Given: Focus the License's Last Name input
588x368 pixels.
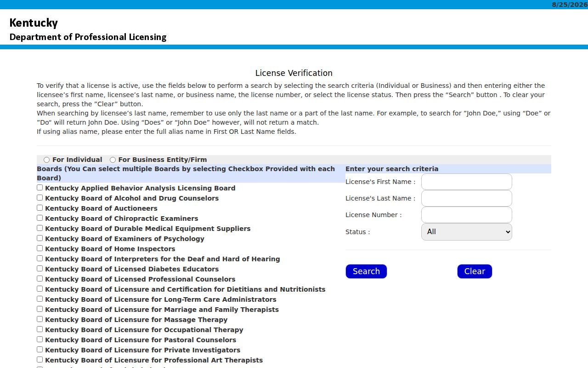Looking at the screenshot, I should coord(466,198).
